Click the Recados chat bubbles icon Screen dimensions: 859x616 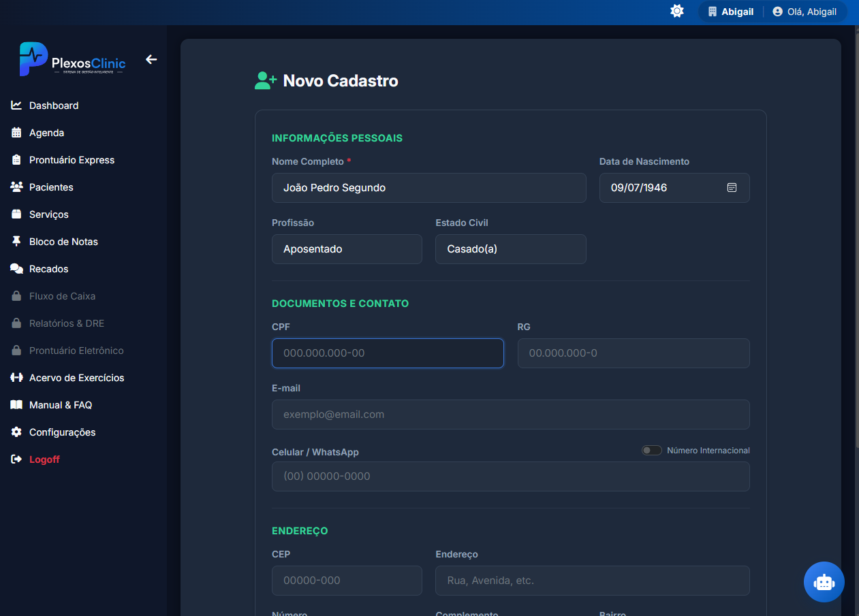(x=16, y=269)
